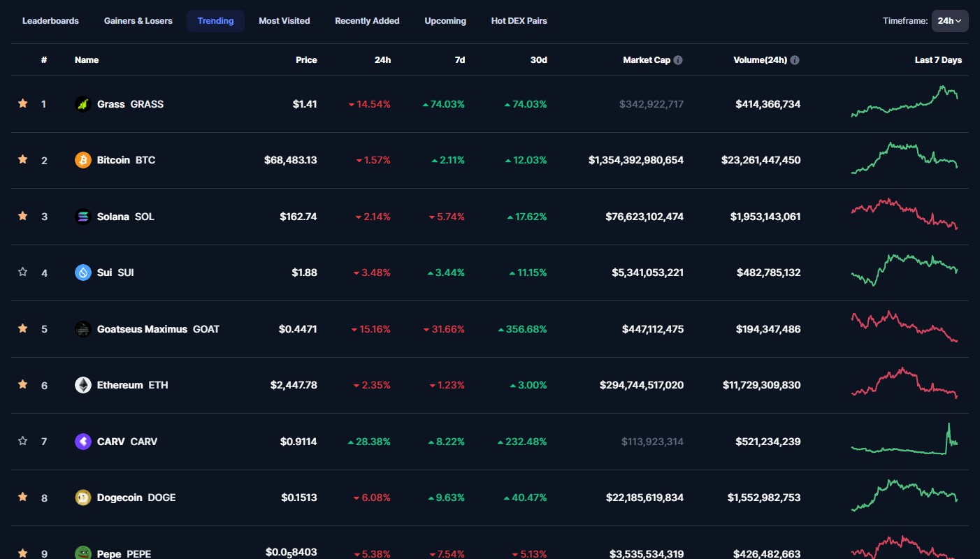
Task: Open the Solana SOL coin page link
Action: (x=115, y=217)
